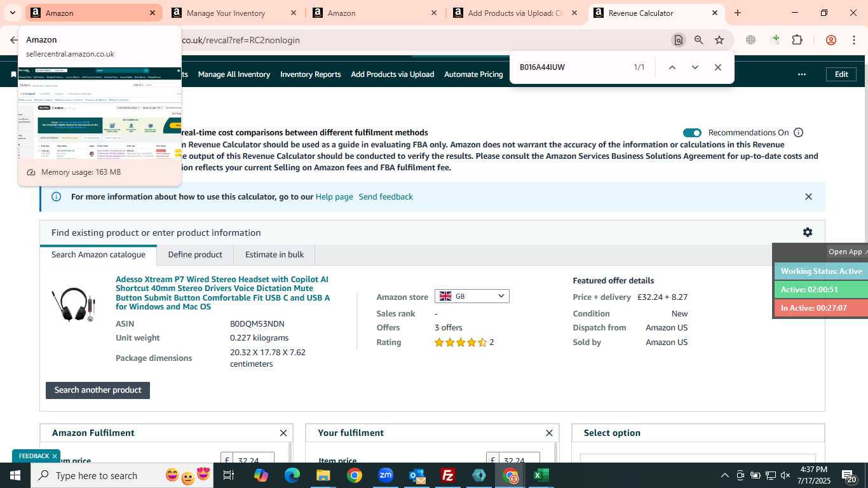Viewport: 868px width, 488px height.
Task: Show hidden system tray icons chevron
Action: (724, 475)
